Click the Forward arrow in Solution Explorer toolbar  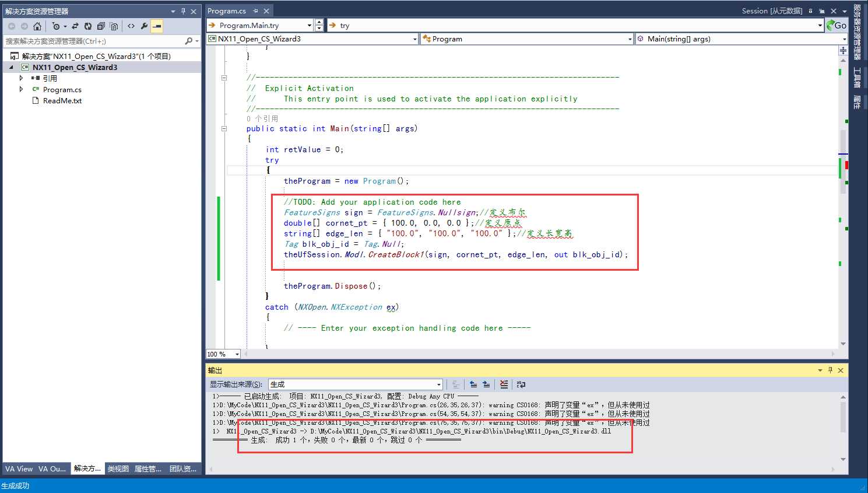[x=24, y=26]
